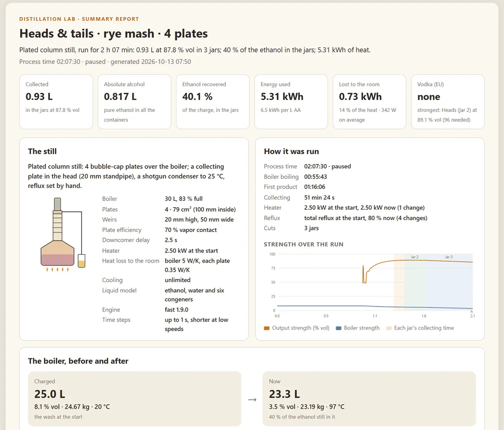Click Cooling value 'unlimited'
The height and width of the screenshot is (430, 504).
[177, 280]
